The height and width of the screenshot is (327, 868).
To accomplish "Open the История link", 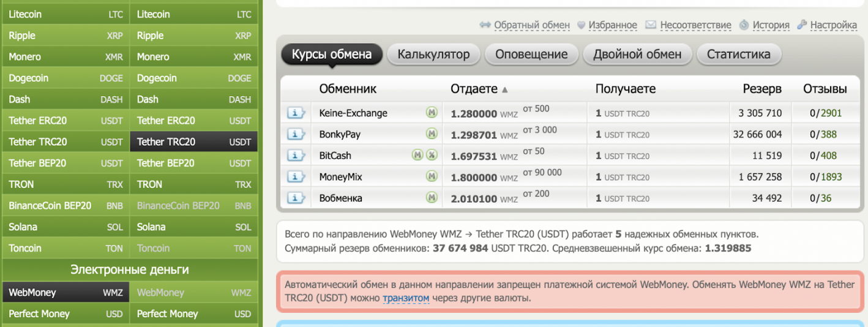I will 771,25.
